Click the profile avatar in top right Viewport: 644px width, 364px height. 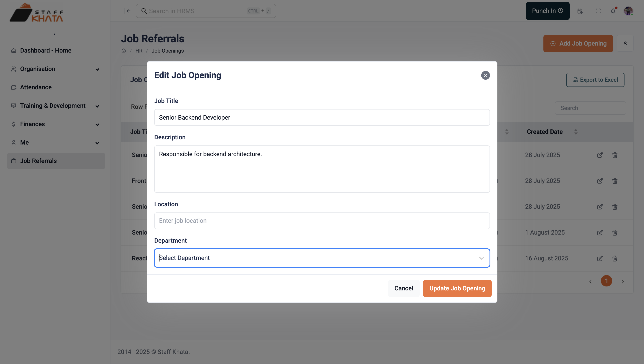point(628,11)
